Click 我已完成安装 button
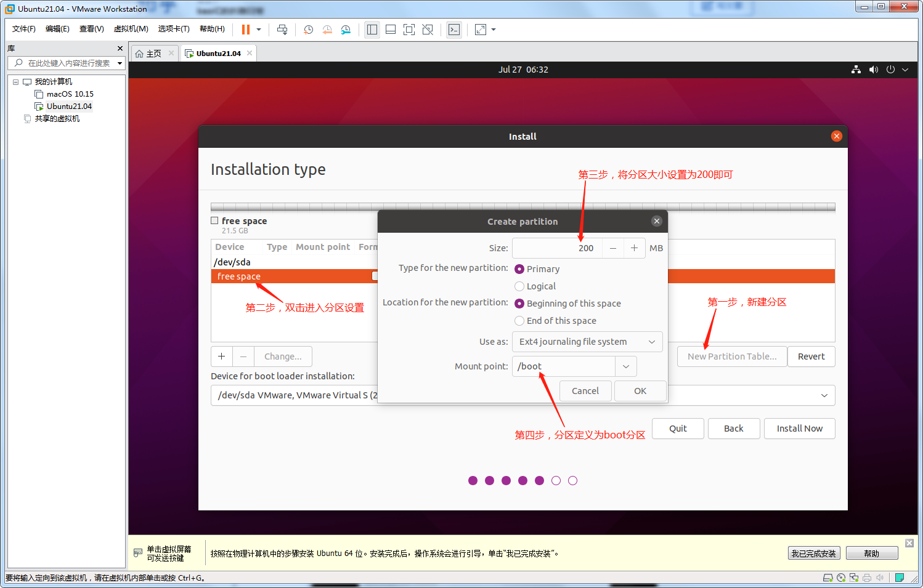Viewport: 923px width, 588px height. pos(814,553)
